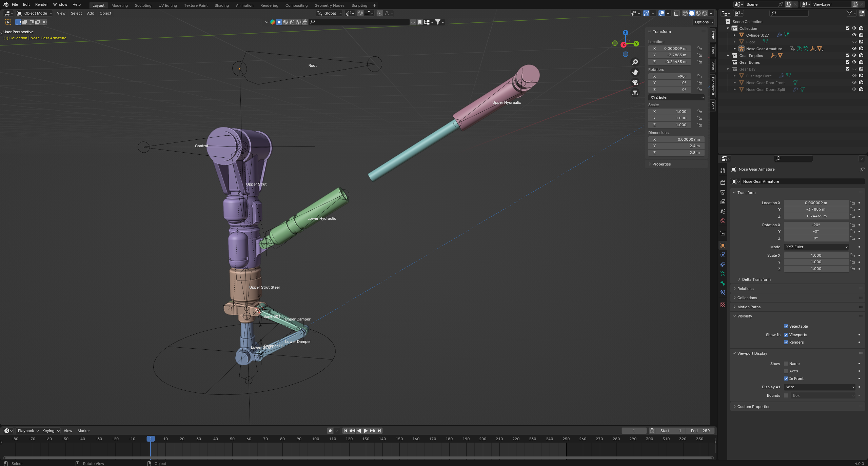
Task: Open Display As Wire dropdown
Action: (x=820, y=387)
